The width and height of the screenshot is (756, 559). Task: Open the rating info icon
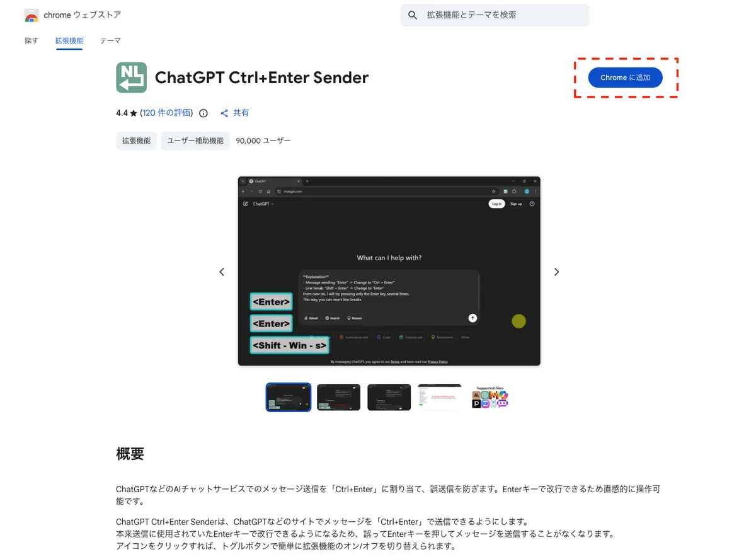point(203,113)
